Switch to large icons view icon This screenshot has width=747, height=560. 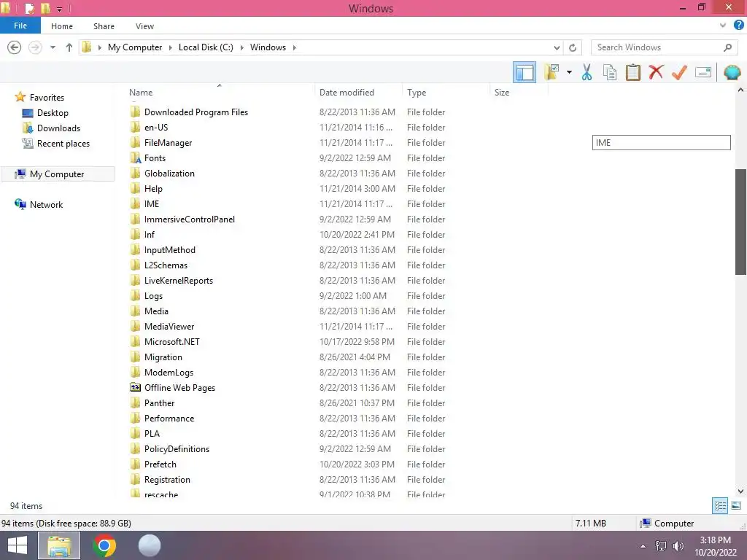[x=736, y=505]
